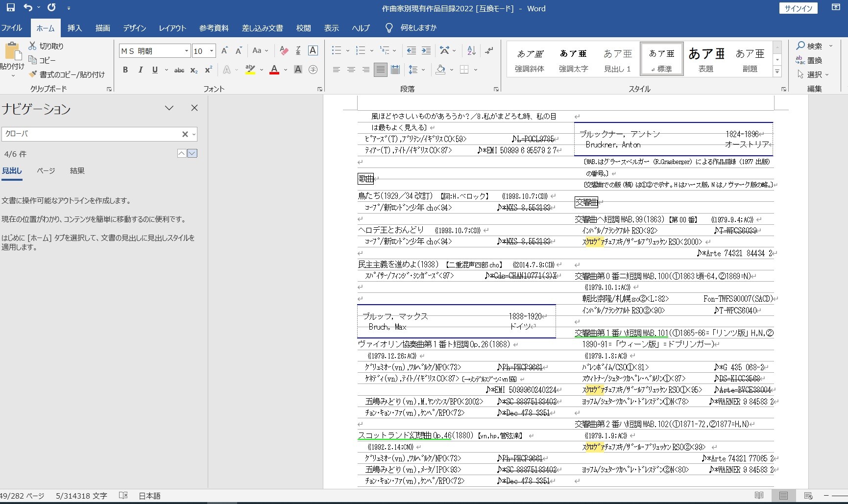Toggle Italic formatting

(x=140, y=70)
